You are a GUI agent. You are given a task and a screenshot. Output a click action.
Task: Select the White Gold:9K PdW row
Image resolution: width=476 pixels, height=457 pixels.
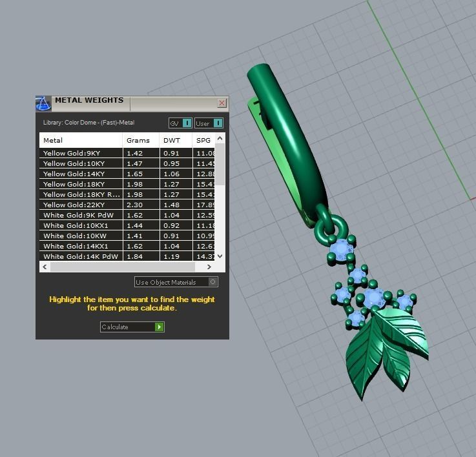127,215
